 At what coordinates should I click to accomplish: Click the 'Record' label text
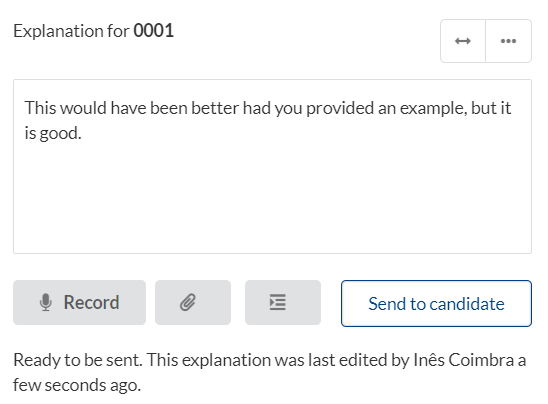pos(92,302)
